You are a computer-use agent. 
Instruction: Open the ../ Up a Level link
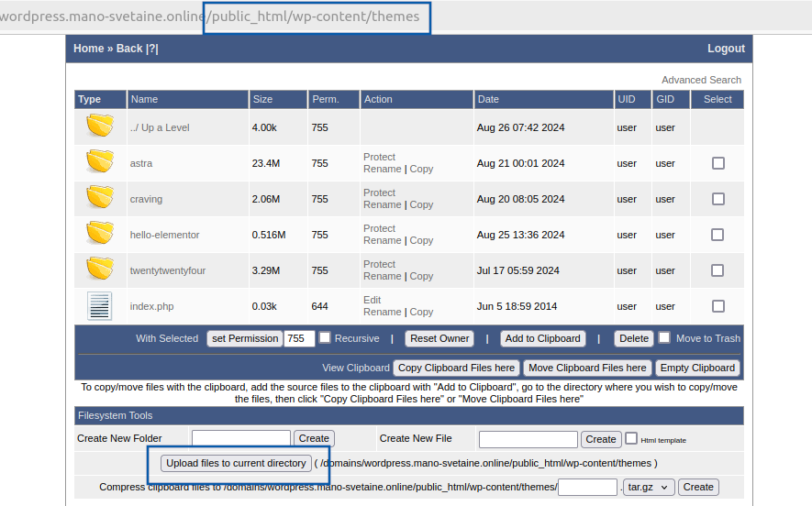click(x=160, y=127)
